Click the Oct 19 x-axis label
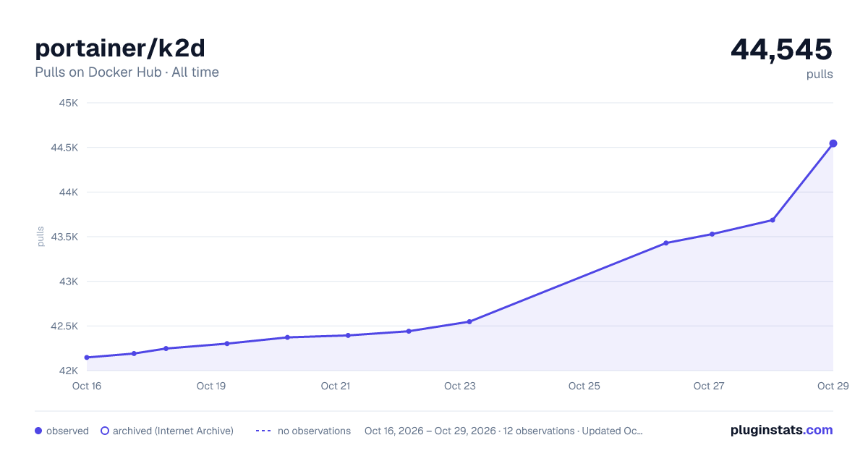868x456 pixels. click(x=211, y=386)
